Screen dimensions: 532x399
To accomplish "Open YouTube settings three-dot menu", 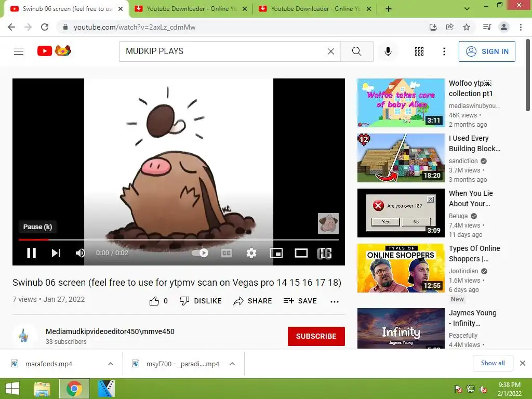I will [x=444, y=51].
